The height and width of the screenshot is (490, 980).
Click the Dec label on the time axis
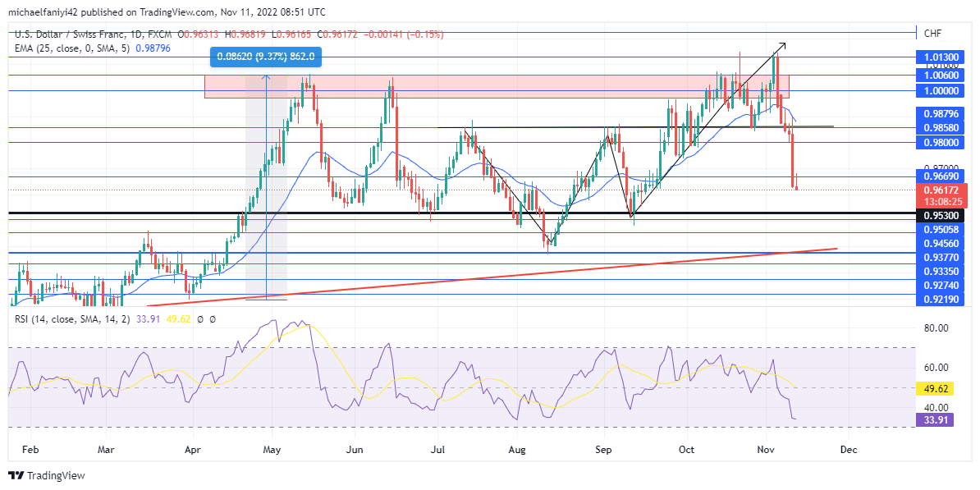coord(849,449)
